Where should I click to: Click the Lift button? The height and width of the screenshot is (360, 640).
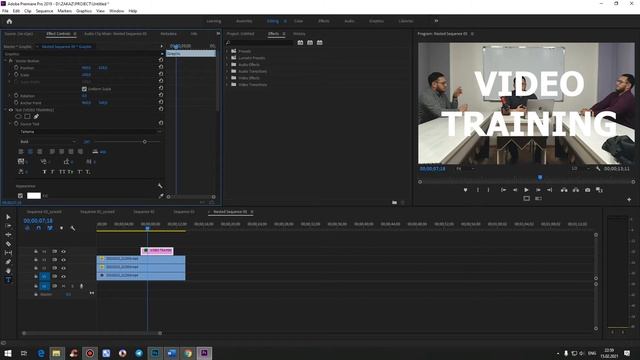(564, 190)
